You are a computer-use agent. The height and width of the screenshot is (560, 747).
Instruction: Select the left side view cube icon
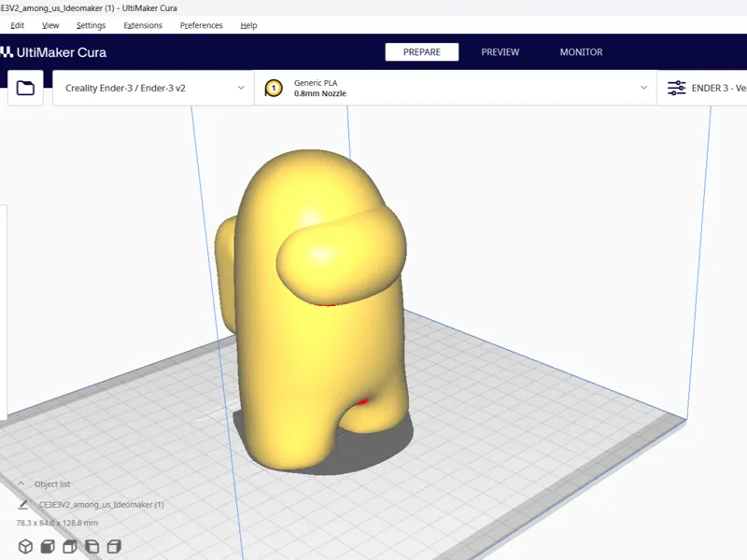(92, 546)
